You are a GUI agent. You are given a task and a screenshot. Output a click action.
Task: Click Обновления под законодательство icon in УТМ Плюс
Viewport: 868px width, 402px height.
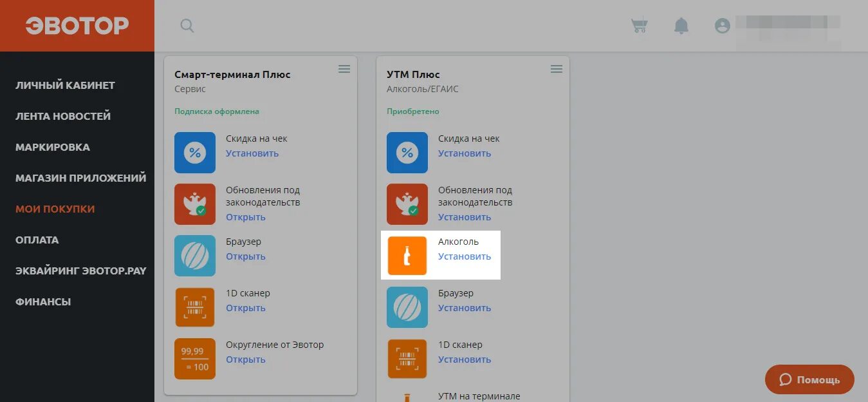click(x=407, y=204)
